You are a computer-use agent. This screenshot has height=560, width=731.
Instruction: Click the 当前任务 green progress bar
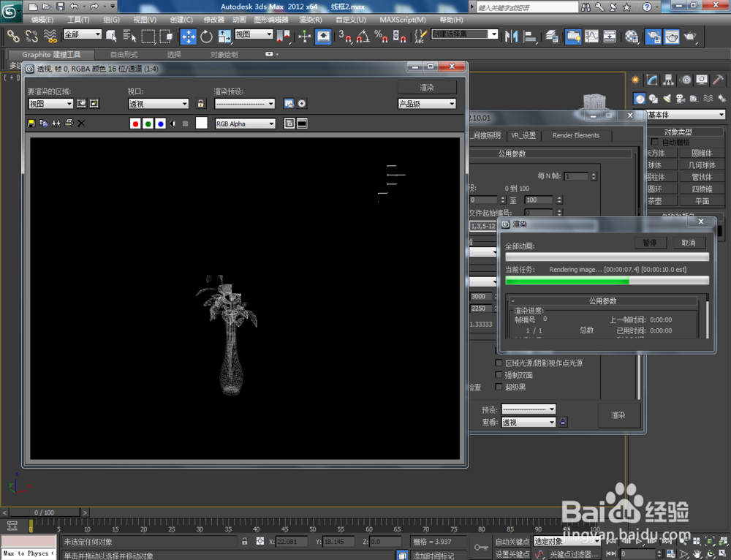pos(607,280)
